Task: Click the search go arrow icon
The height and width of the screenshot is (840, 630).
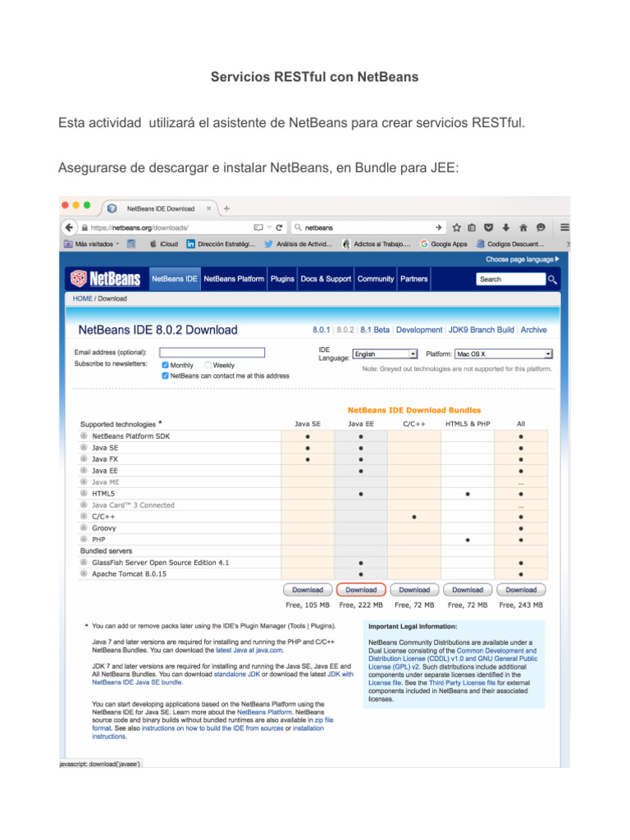Action: click(438, 228)
